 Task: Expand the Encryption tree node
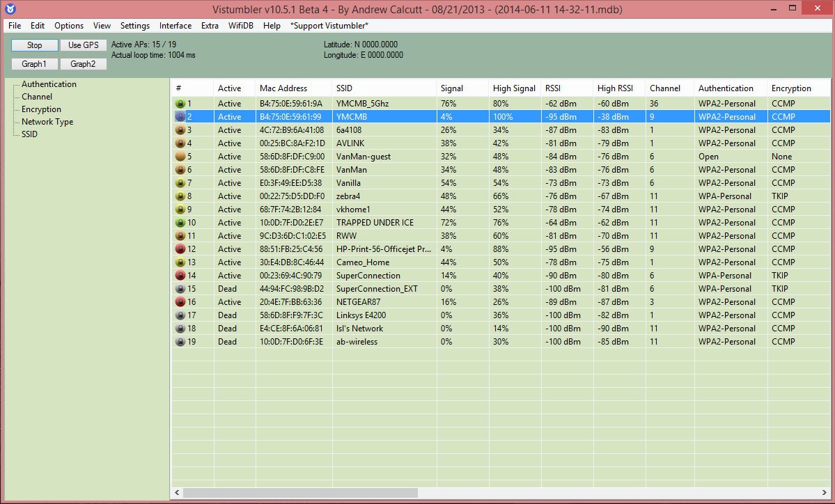(x=41, y=109)
